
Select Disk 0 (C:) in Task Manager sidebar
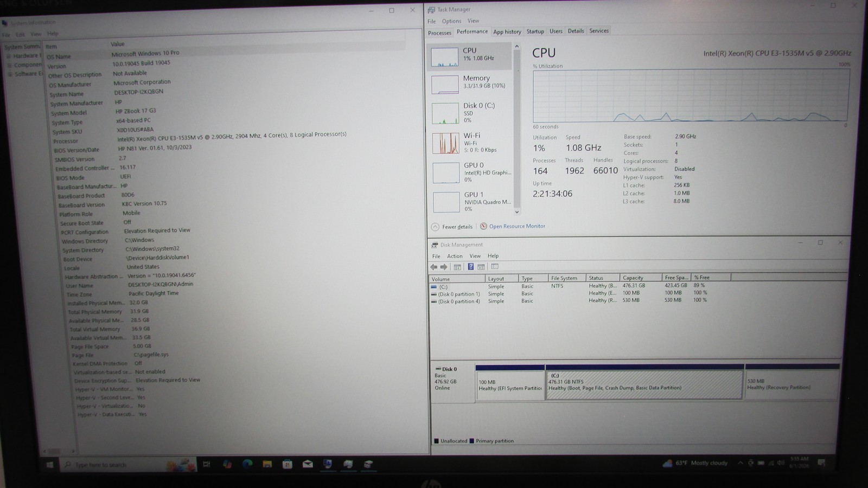471,113
